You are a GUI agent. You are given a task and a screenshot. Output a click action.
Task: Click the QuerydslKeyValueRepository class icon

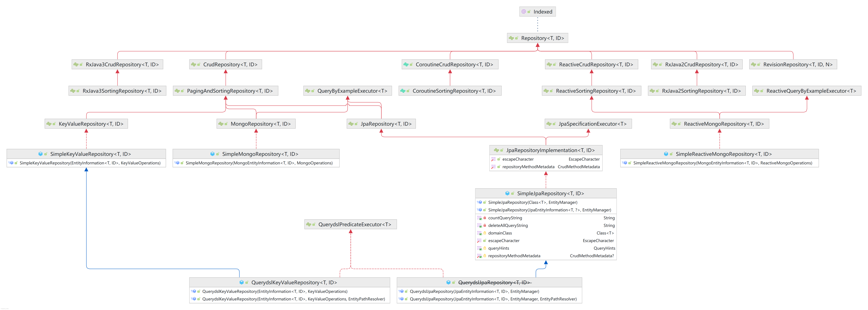click(x=241, y=282)
